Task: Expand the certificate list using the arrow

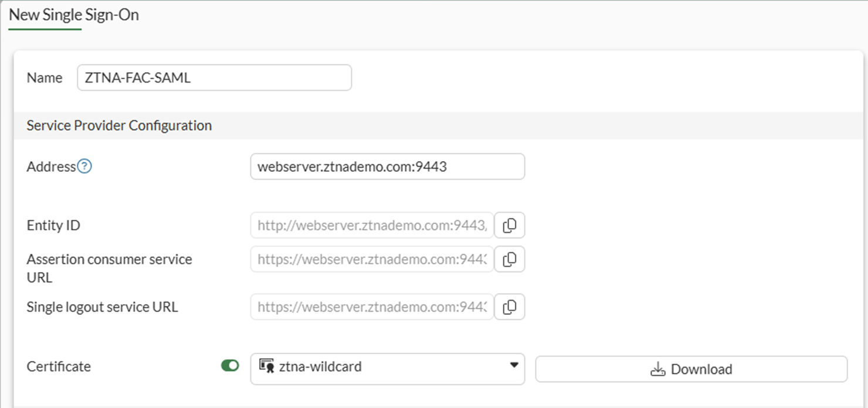Action: (x=514, y=365)
